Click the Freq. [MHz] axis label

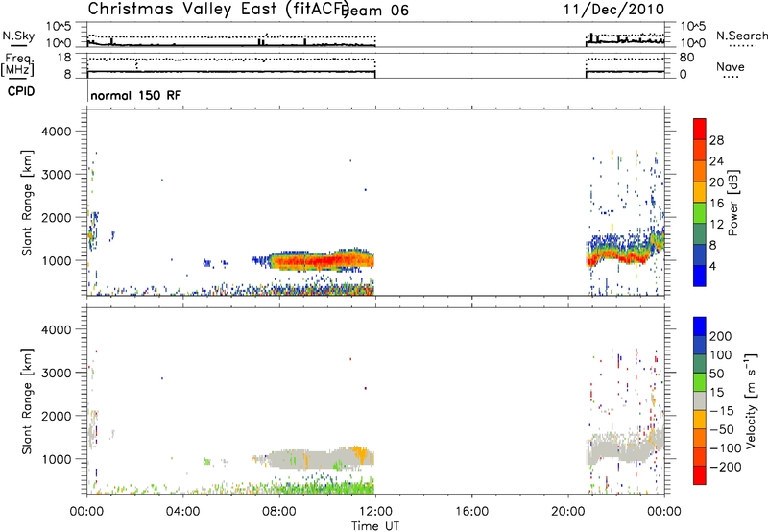coord(18,65)
